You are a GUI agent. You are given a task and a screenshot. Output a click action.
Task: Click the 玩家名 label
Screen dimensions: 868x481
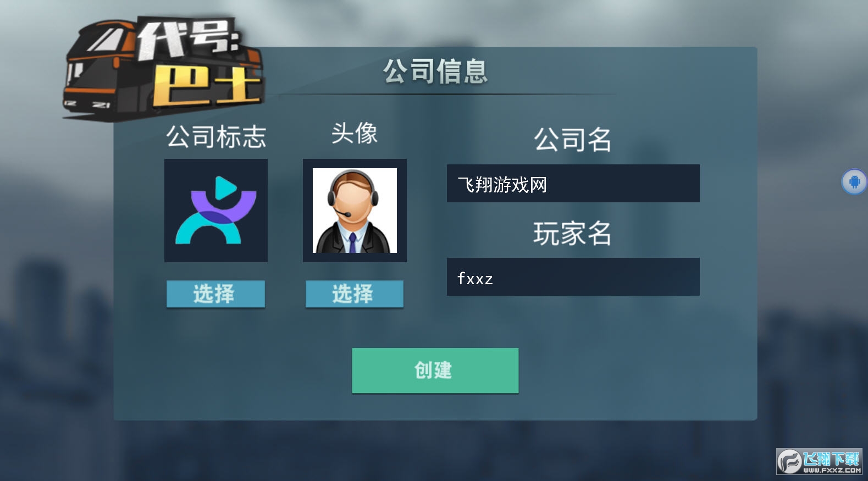572,233
